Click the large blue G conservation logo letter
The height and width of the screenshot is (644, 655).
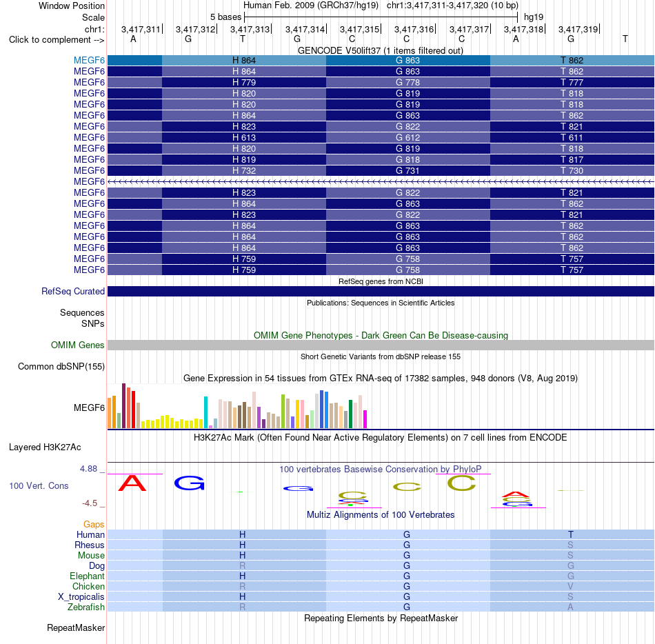[x=190, y=483]
